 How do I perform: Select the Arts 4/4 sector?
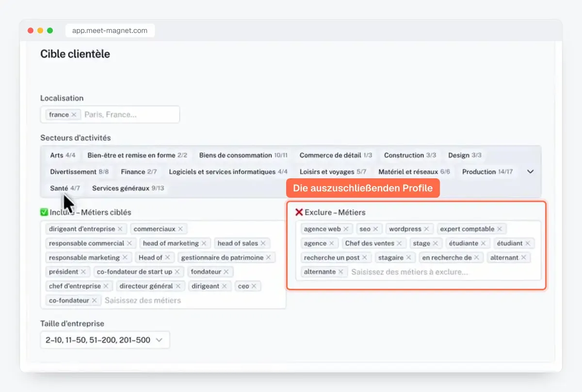pyautogui.click(x=63, y=156)
